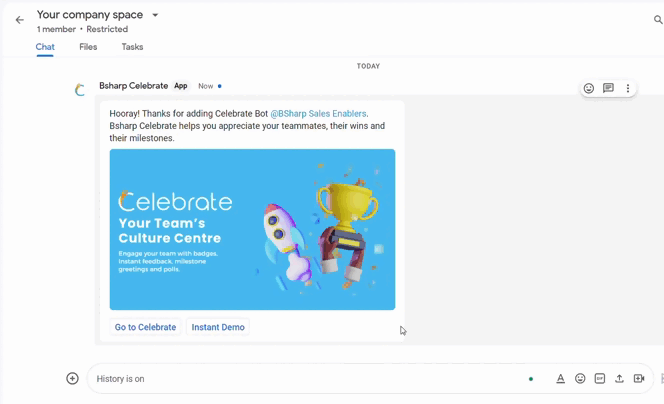Open more actions three-dot menu on message

[x=628, y=88]
